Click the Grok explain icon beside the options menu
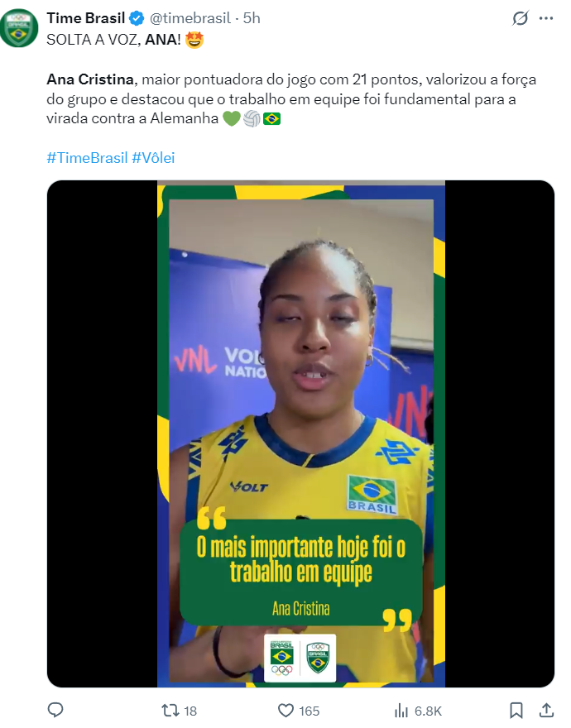This screenshot has height=728, width=571. coord(521,18)
